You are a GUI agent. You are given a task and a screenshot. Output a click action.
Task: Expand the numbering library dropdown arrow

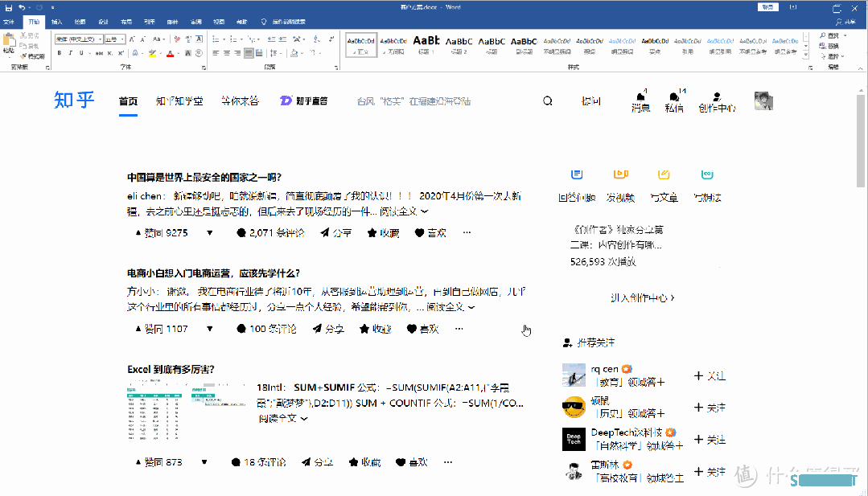241,39
